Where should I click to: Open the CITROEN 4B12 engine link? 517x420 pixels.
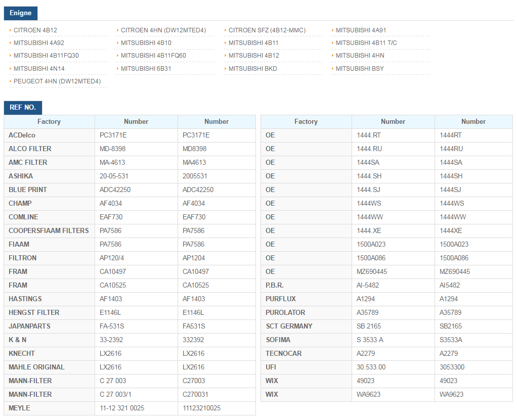35,30
